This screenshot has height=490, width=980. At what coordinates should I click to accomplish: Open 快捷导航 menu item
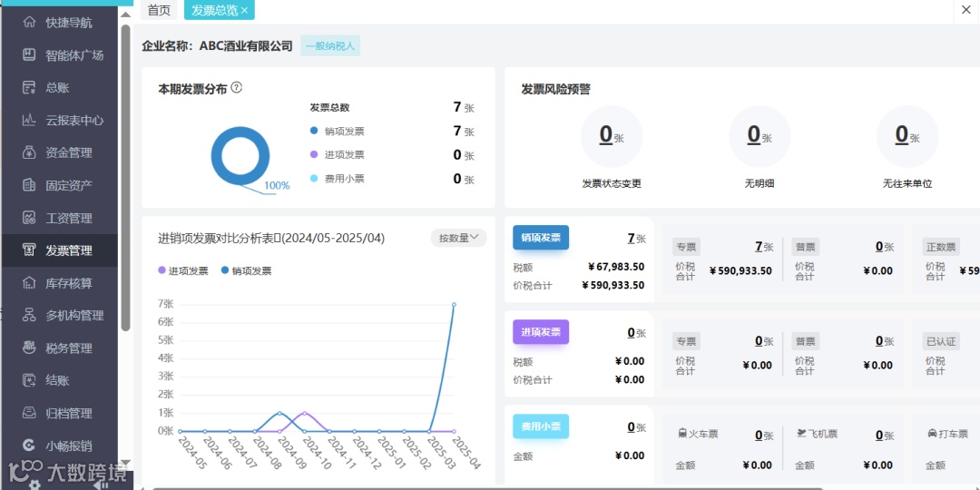point(60,23)
